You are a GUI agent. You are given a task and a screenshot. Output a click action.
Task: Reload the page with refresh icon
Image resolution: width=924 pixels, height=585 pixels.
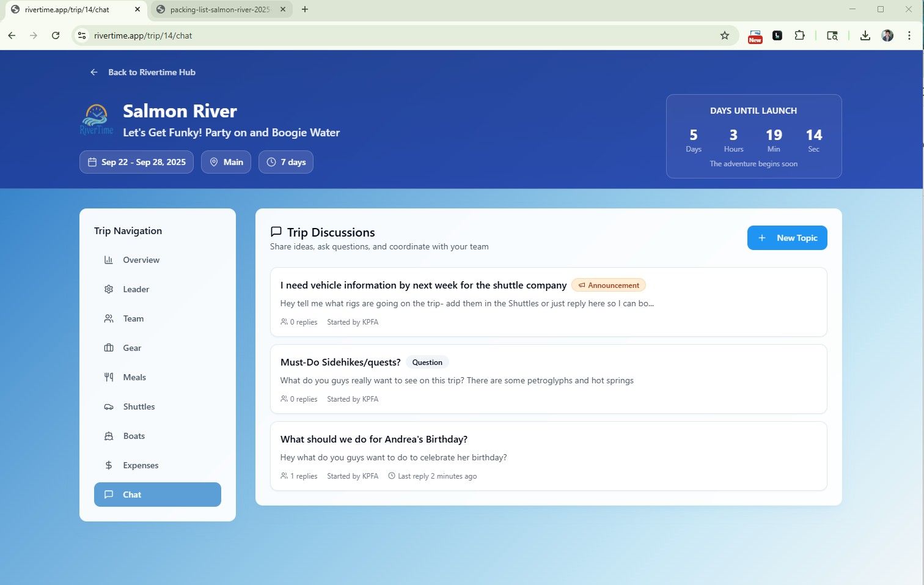[56, 35]
